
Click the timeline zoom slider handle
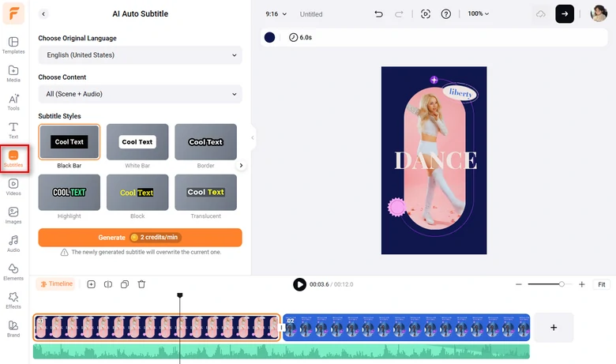coord(562,284)
